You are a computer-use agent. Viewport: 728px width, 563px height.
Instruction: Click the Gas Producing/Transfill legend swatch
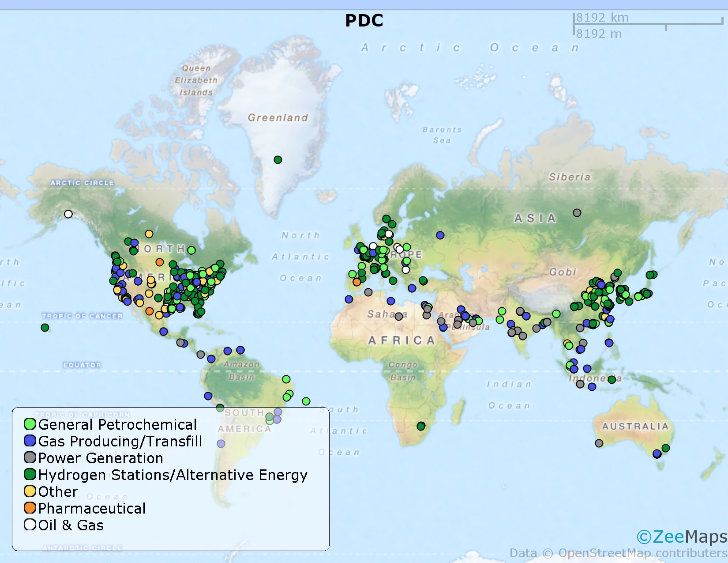[30, 441]
